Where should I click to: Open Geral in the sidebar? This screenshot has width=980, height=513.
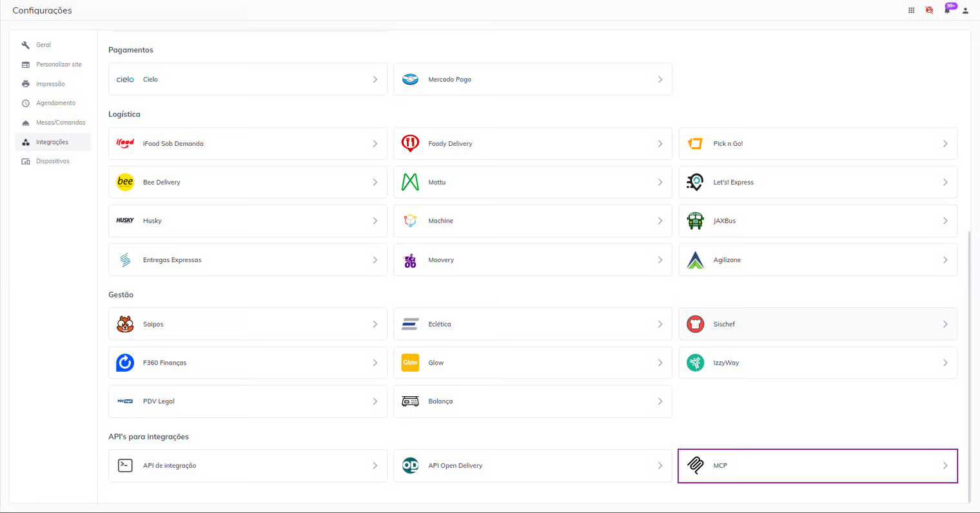[x=53, y=45]
